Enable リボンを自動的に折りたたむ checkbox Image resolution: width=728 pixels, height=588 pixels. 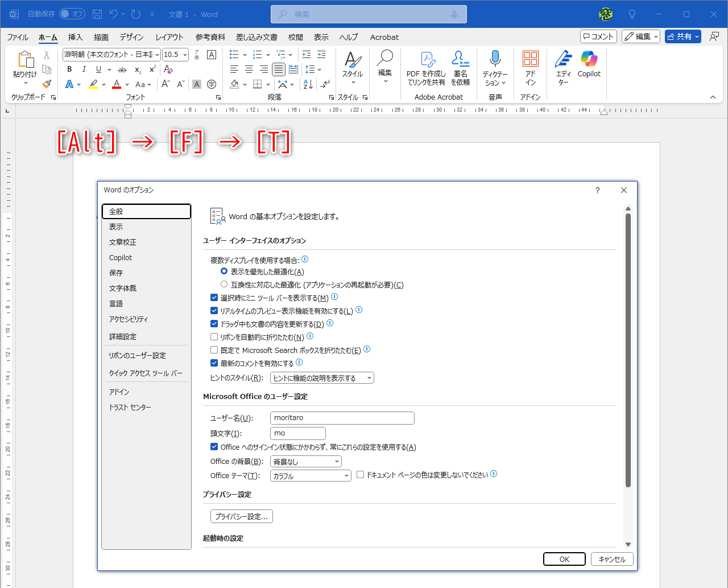[x=214, y=336]
